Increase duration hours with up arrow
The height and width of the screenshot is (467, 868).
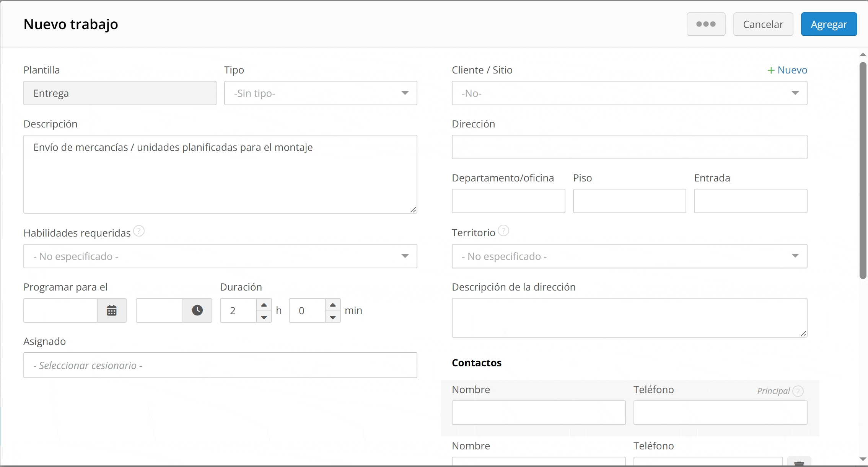[x=264, y=305]
